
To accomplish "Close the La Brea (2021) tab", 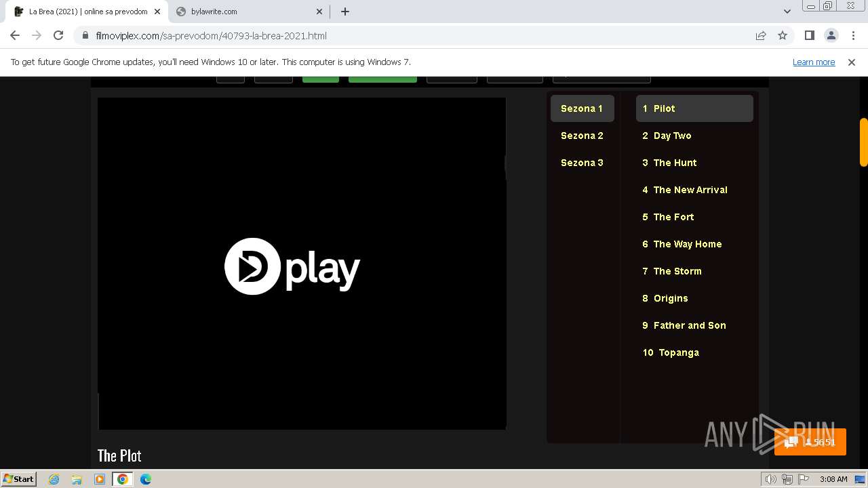I will [x=157, y=12].
